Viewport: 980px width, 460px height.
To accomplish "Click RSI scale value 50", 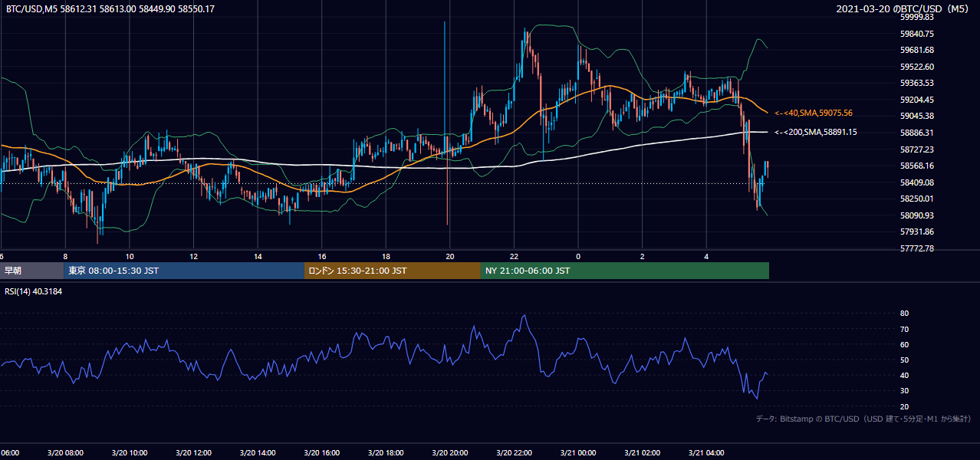I will pos(904,360).
